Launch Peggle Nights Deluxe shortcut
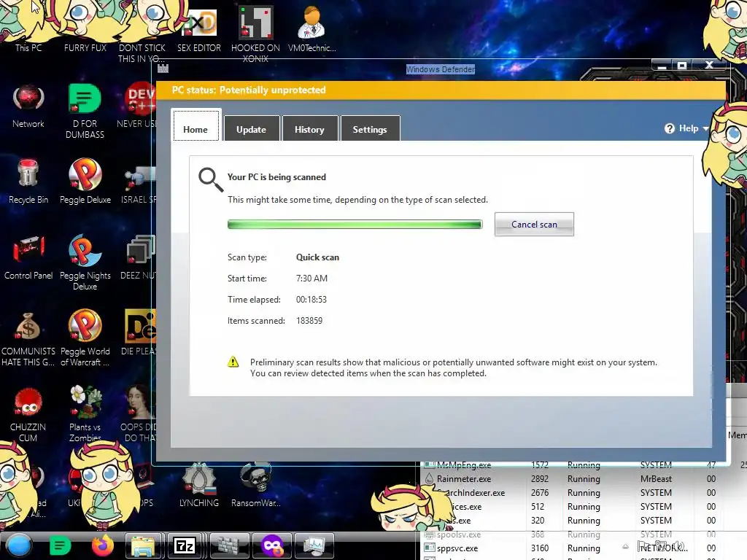Viewport: 747px width, 560px height. [x=85, y=262]
